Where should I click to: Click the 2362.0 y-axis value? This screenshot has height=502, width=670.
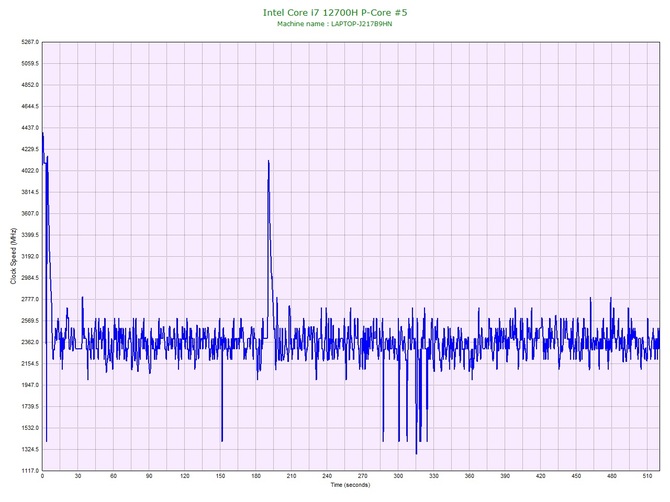coord(30,342)
